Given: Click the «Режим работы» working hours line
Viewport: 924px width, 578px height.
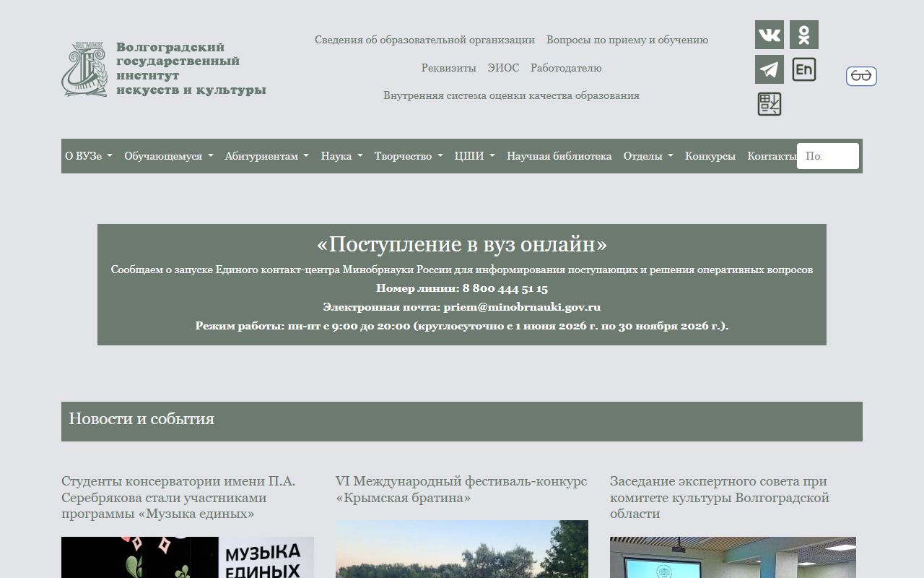Looking at the screenshot, I should pyautogui.click(x=462, y=326).
